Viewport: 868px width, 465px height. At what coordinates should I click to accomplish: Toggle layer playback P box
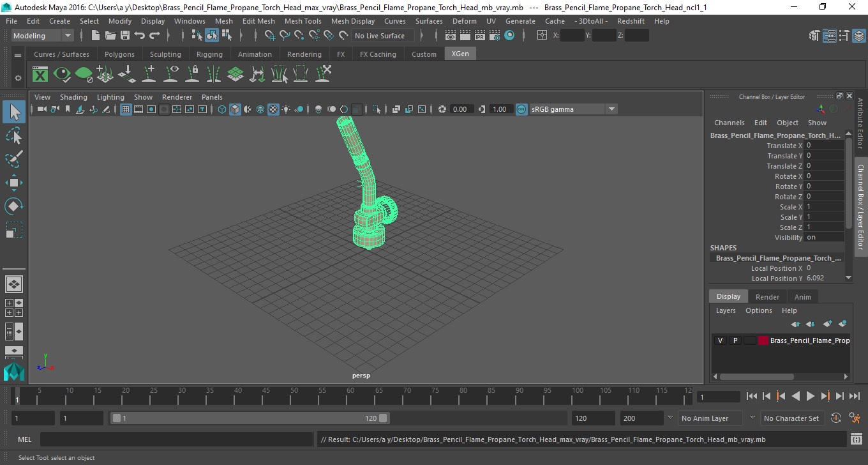pos(735,340)
